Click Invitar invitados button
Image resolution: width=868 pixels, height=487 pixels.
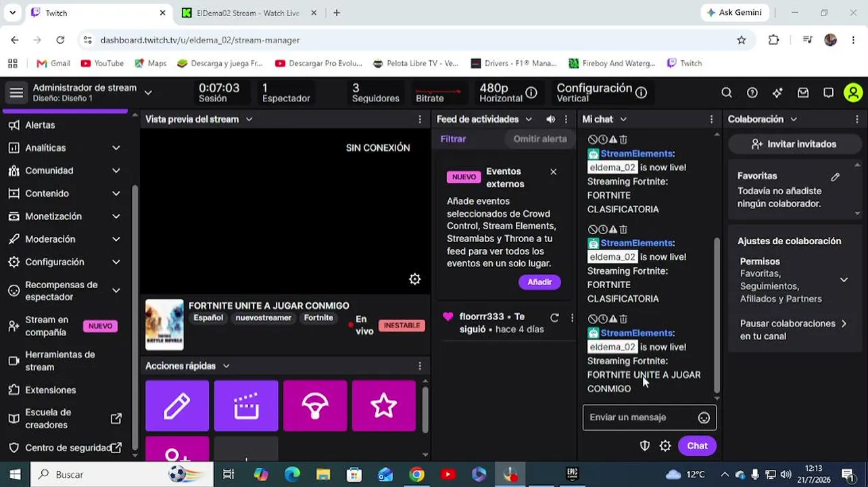[x=793, y=144]
